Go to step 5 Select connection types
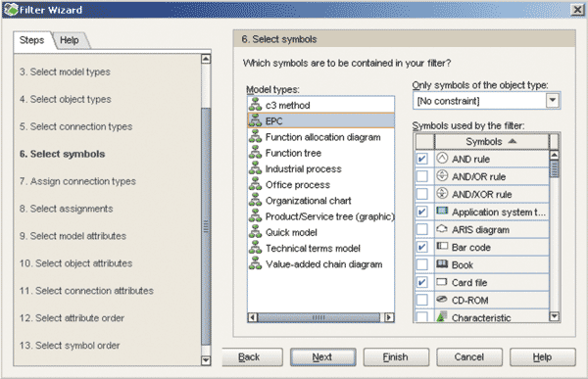 coord(75,126)
